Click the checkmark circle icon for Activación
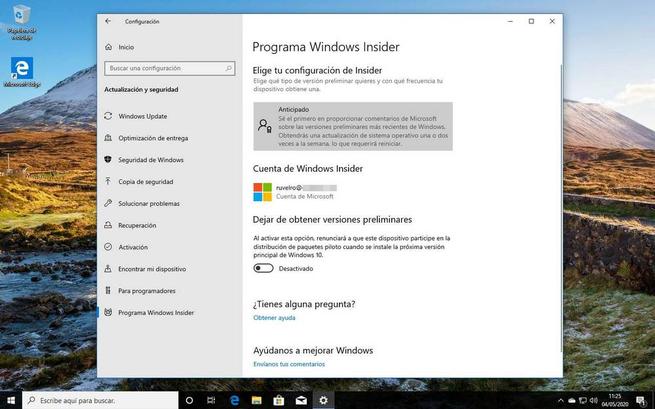 108,247
